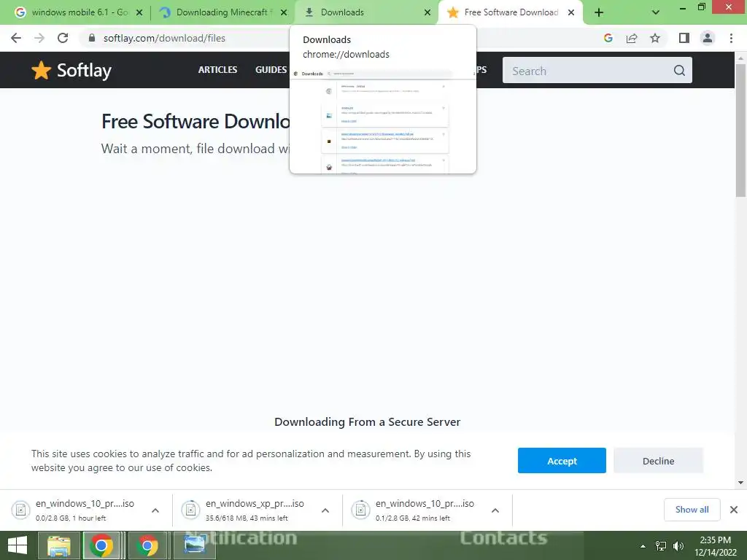Click the scrollbar down arrow

click(740, 483)
